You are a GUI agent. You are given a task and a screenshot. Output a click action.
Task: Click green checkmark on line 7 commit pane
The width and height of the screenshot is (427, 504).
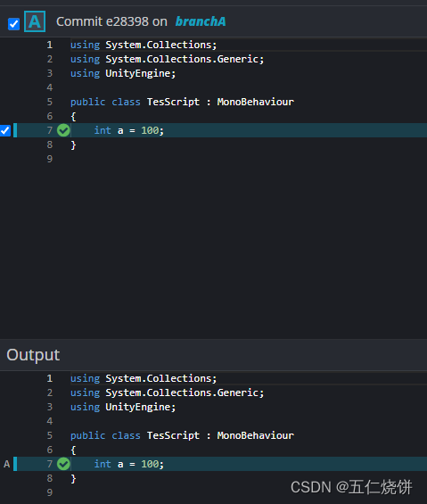(63, 130)
